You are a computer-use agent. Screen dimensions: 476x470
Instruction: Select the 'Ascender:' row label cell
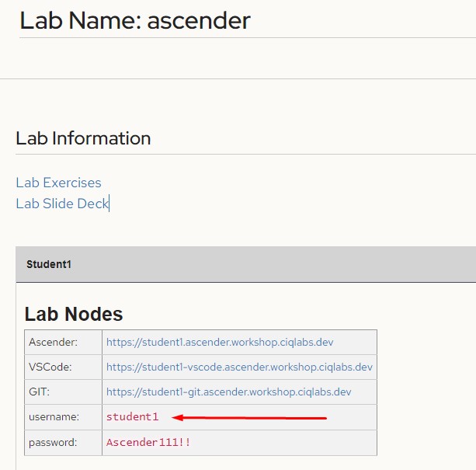click(63, 342)
